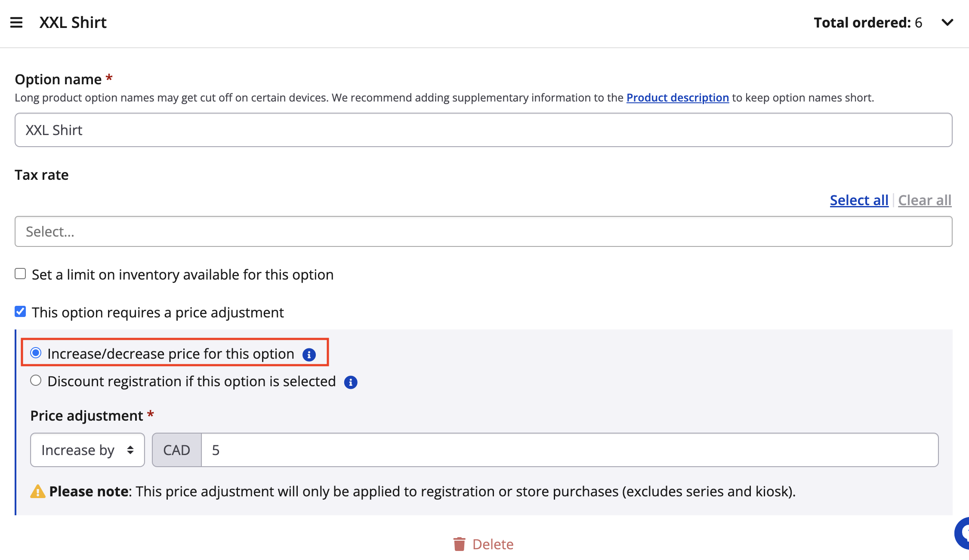Click the XXL Shirt header title

pos(73,22)
